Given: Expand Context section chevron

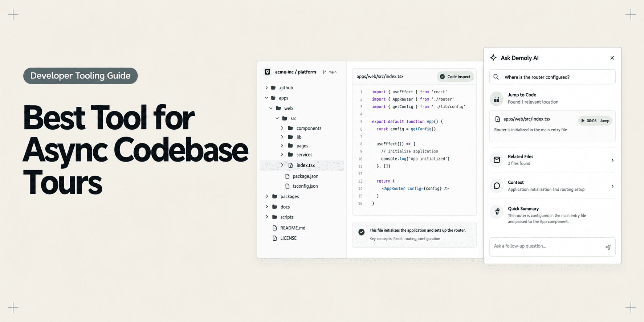Looking at the screenshot, I should 612,186.
